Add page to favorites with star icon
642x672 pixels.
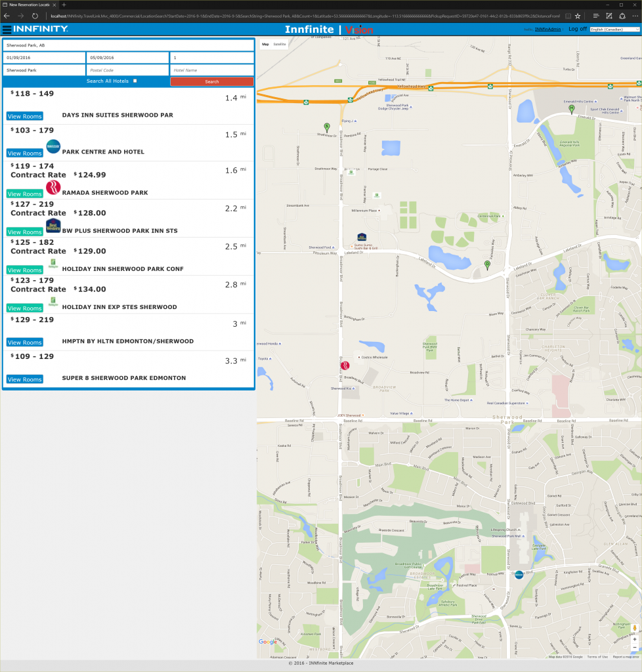click(578, 16)
